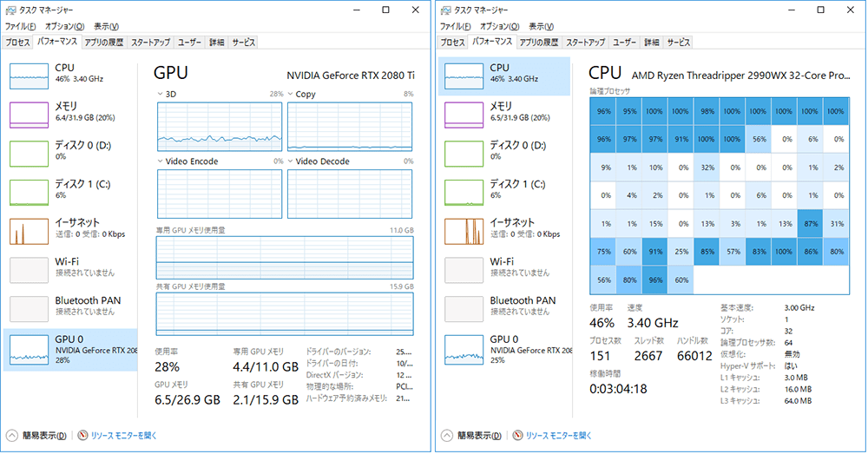The image size is (868, 454).
Task: Switch to スタートアップ tab in right window
Action: 585,42
